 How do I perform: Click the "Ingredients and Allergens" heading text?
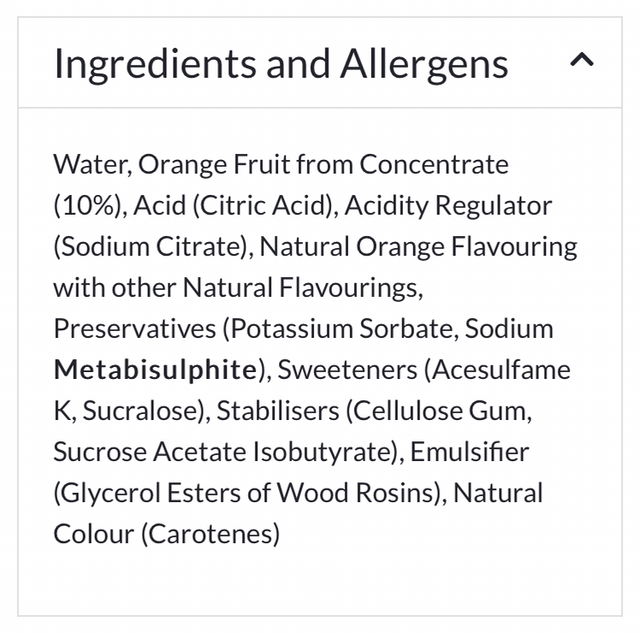[281, 64]
